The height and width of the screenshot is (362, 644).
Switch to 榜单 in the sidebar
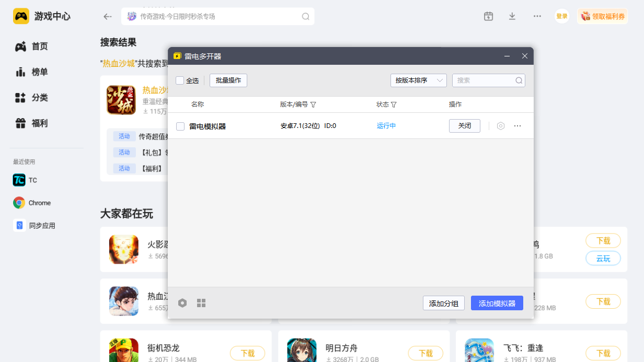[x=38, y=72]
